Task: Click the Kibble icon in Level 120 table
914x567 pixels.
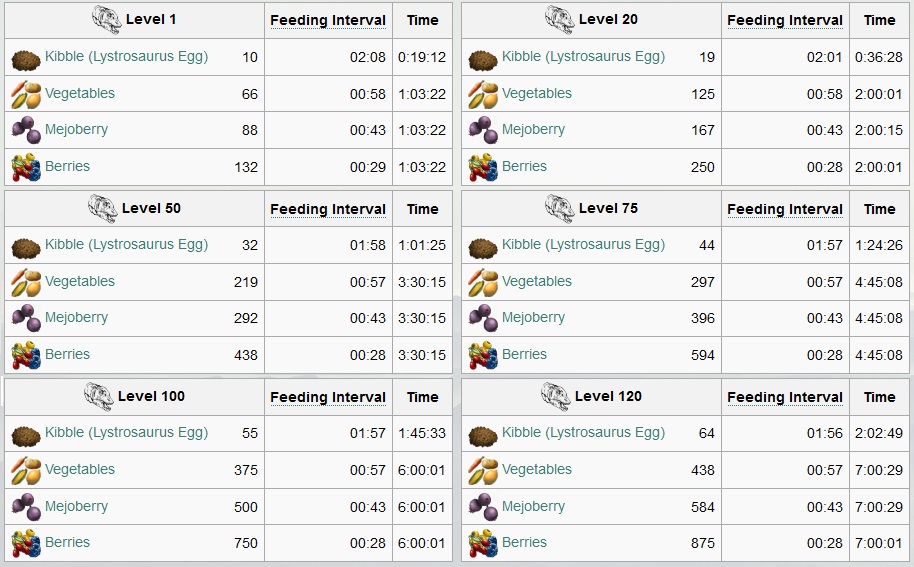Action: pos(483,434)
